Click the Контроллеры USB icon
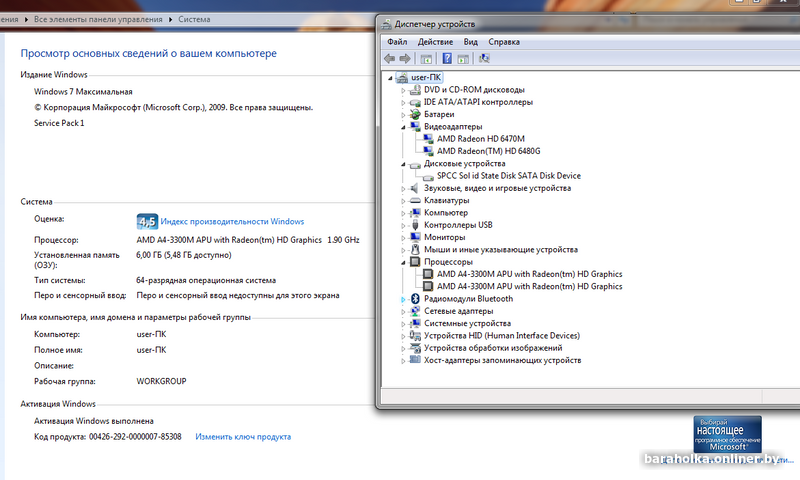Image resolution: width=800 pixels, height=480 pixels. 415,225
